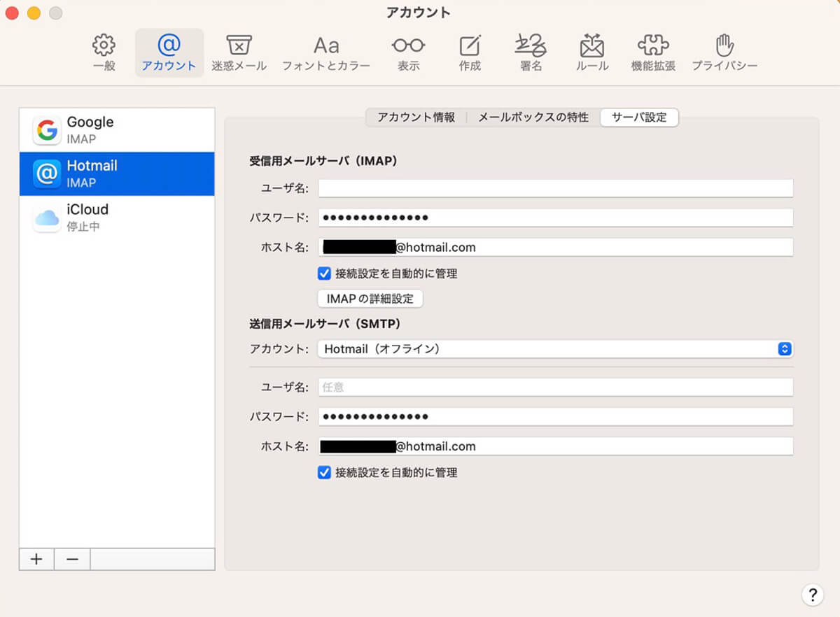
Task: Open the 機能拡張 extensions puzzle pane
Action: 653,52
